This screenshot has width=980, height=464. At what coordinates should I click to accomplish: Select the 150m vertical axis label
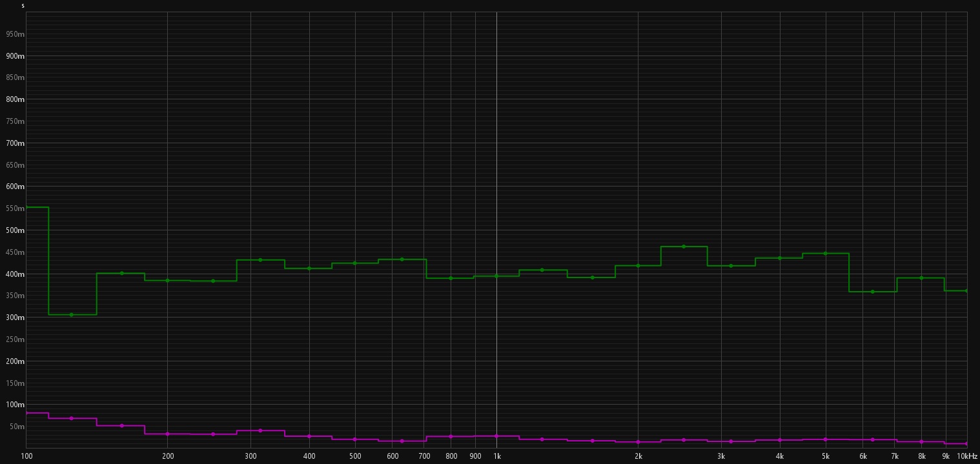[15, 383]
